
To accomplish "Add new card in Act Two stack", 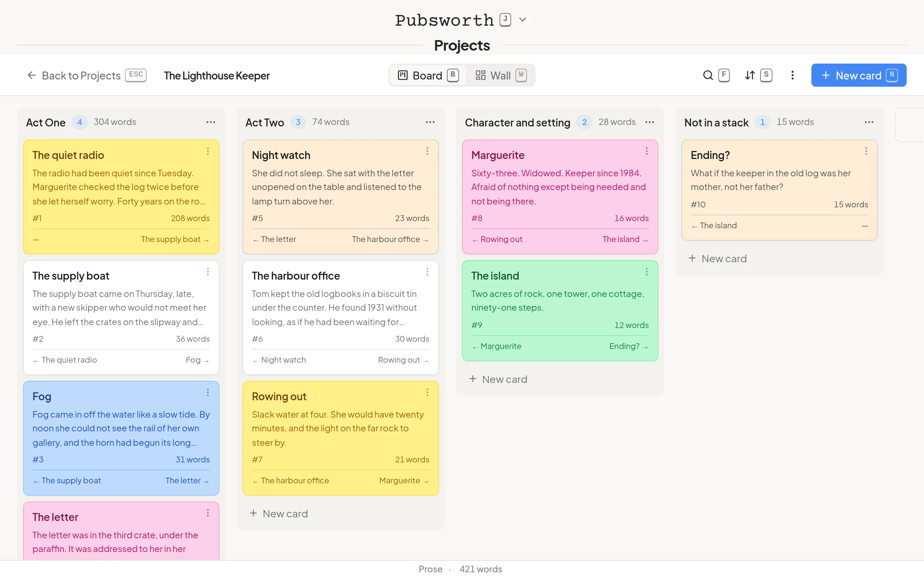I will click(279, 513).
